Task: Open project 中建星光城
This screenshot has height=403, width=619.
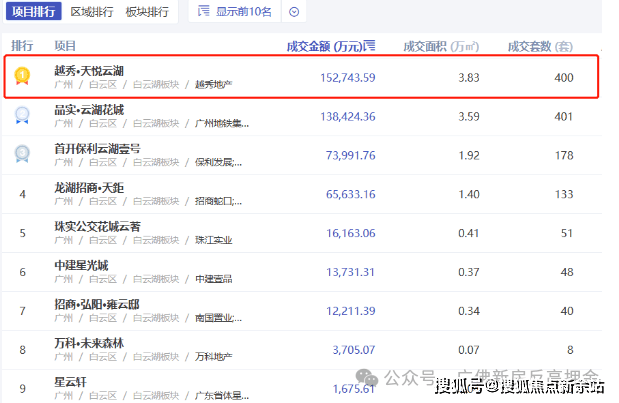Action: (x=81, y=265)
